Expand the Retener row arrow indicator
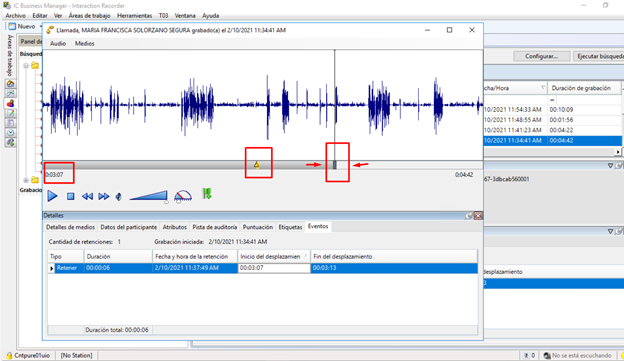 coord(51,268)
